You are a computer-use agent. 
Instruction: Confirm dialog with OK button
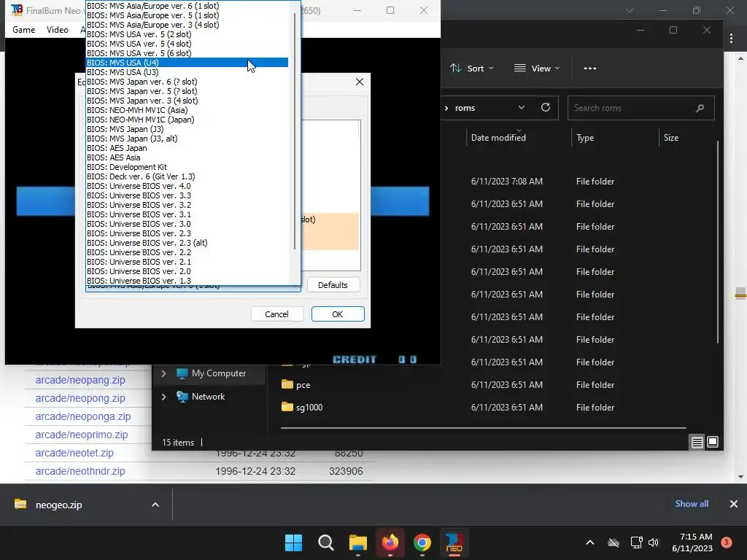(338, 314)
